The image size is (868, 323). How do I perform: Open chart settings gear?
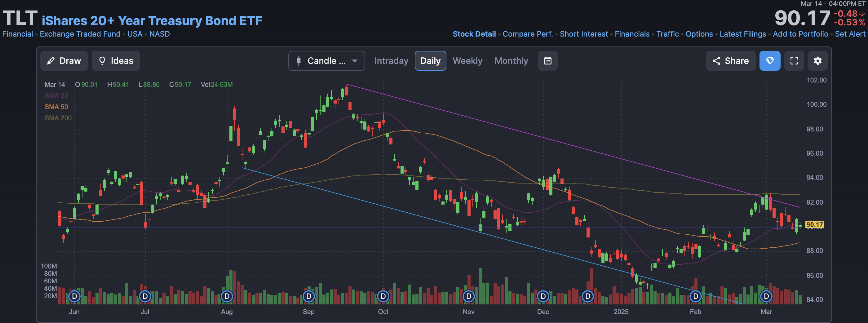point(817,61)
